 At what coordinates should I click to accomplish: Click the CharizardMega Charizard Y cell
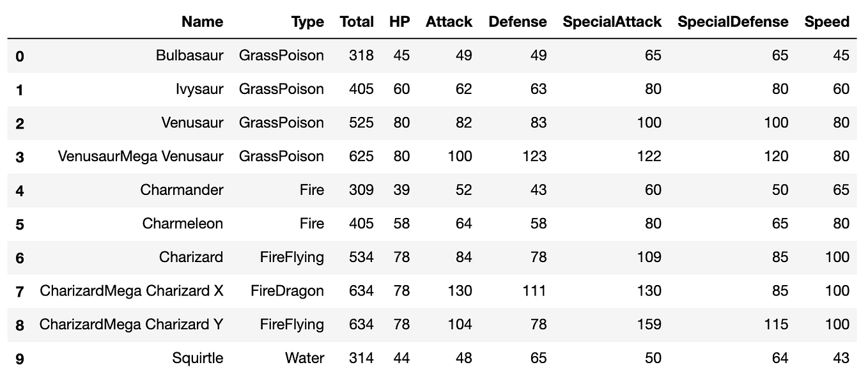point(132,324)
